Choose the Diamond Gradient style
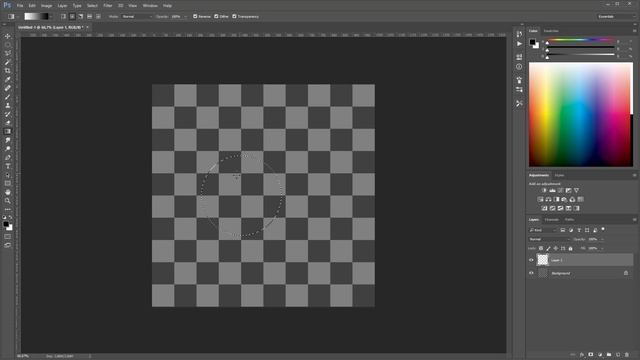Viewport: 640px width, 360px height. click(98, 16)
